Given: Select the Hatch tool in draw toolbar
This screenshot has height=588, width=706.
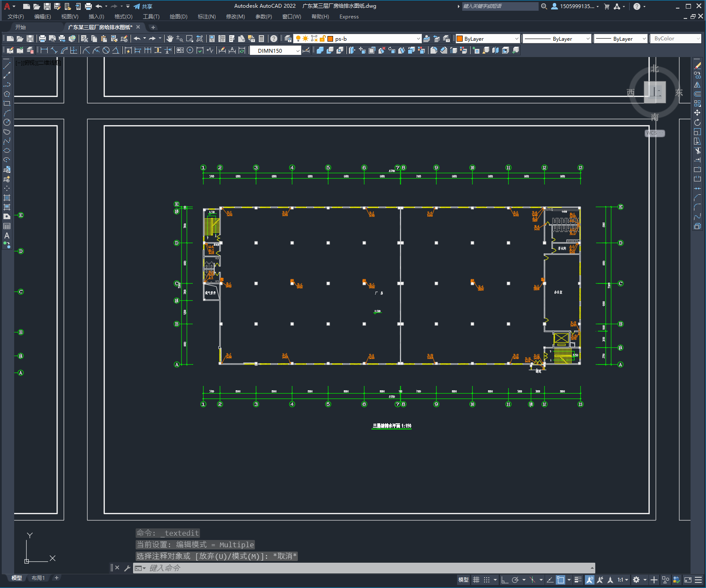Looking at the screenshot, I should pyautogui.click(x=7, y=198).
